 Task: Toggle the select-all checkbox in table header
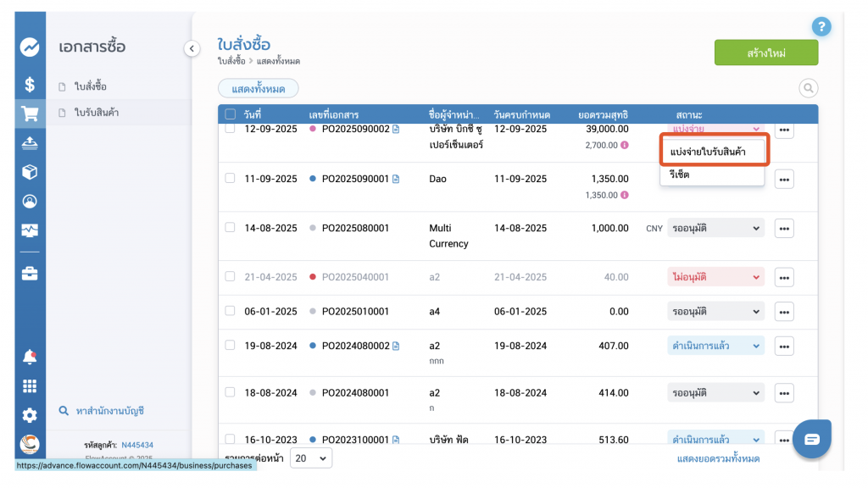[230, 114]
